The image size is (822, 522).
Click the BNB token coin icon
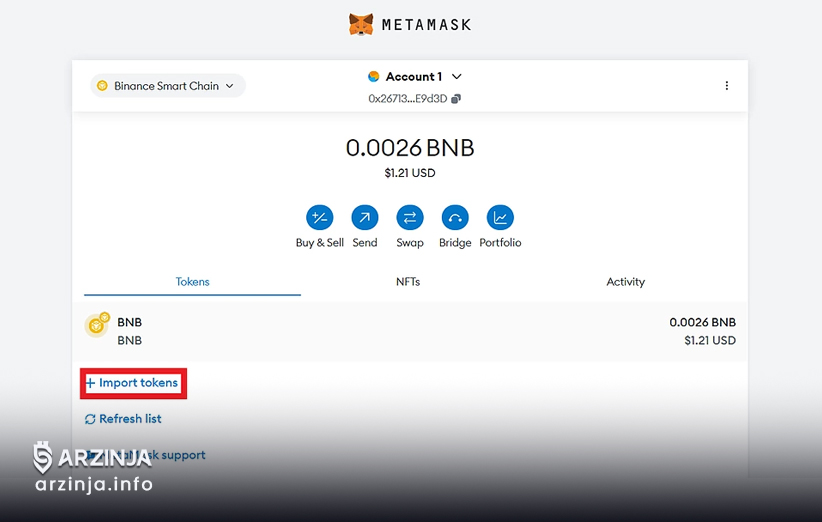(x=97, y=325)
